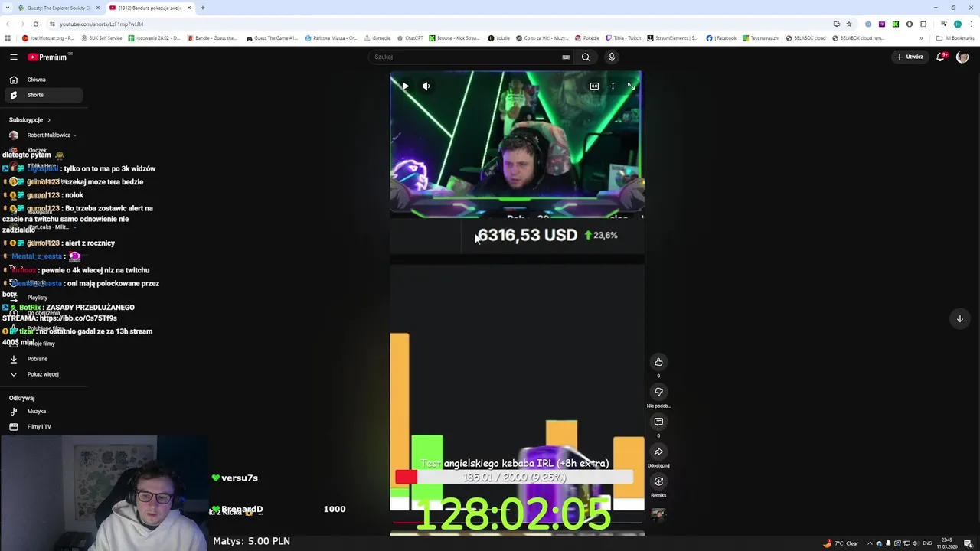Open the Utwórz create menu
Screen dimensions: 980x551
click(910, 57)
